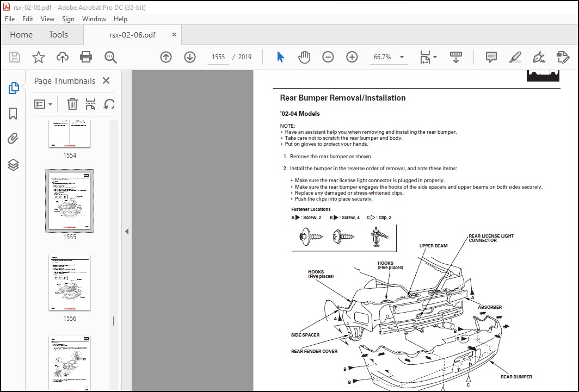579x392 pixels.
Task: Select the page 1556 thumbnail
Action: (x=70, y=283)
